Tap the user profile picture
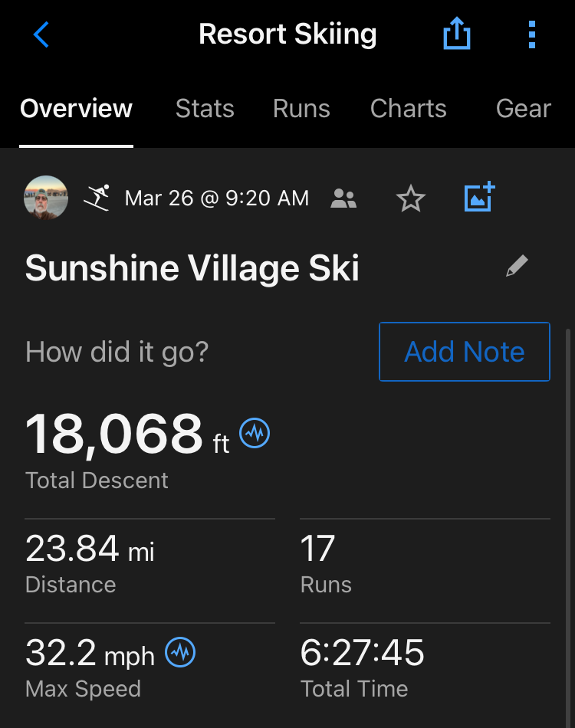The image size is (575, 728). coord(47,198)
